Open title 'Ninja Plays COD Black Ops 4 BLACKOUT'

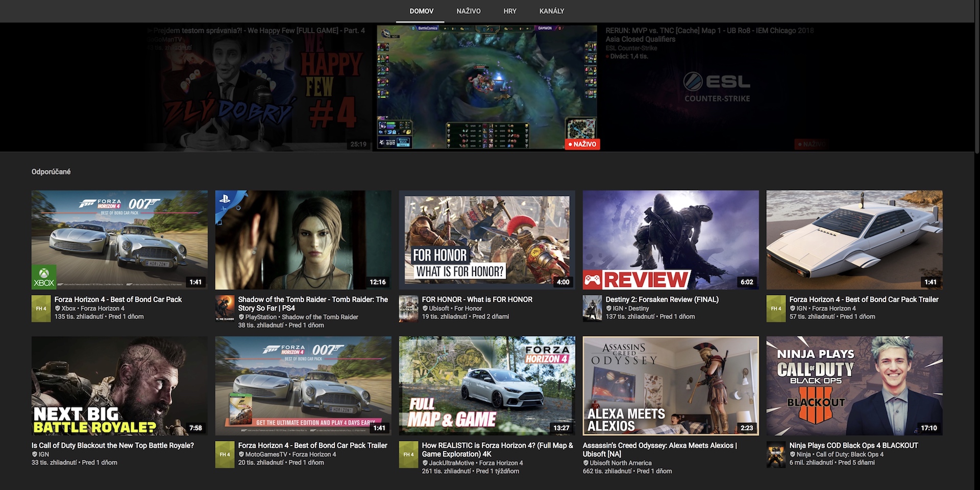(x=854, y=446)
